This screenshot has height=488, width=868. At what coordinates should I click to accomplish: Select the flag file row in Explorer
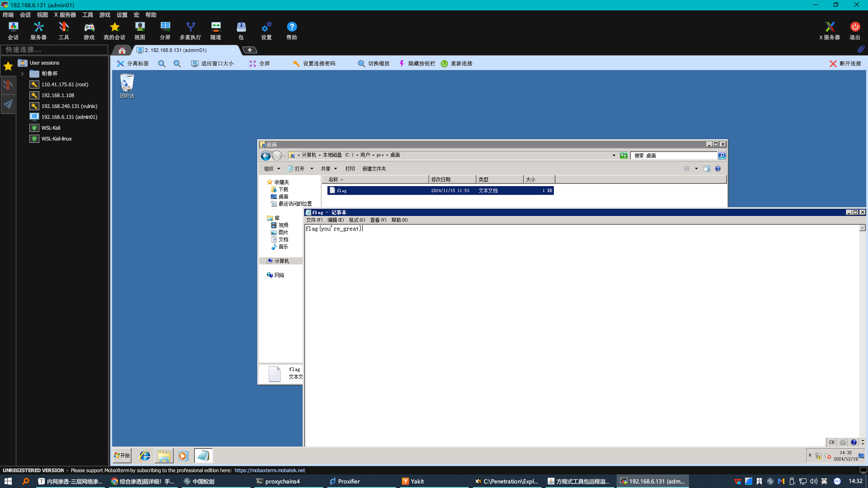[441, 191]
